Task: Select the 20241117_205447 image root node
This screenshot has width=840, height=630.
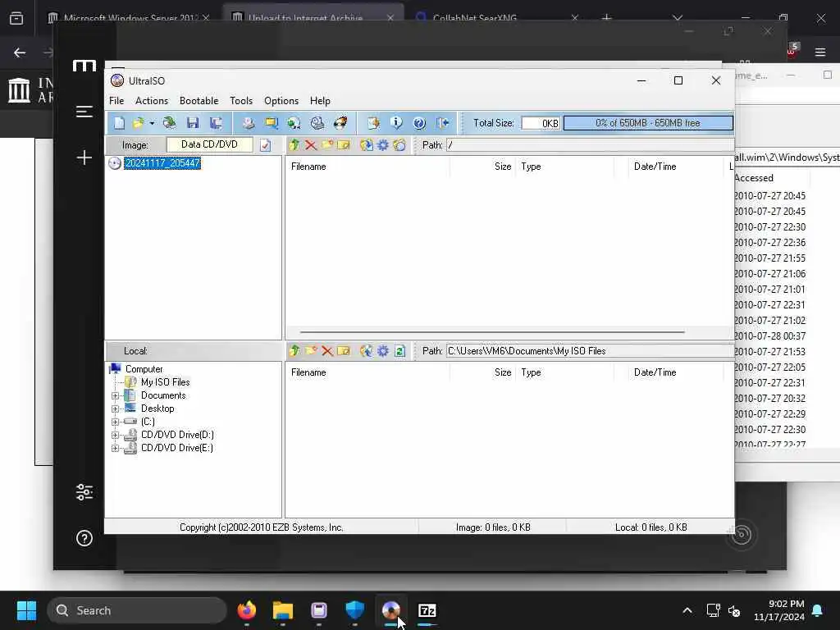Action: (x=162, y=163)
